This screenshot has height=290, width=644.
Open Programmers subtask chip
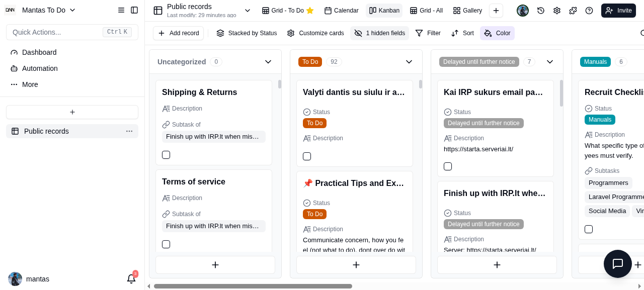[x=608, y=183]
